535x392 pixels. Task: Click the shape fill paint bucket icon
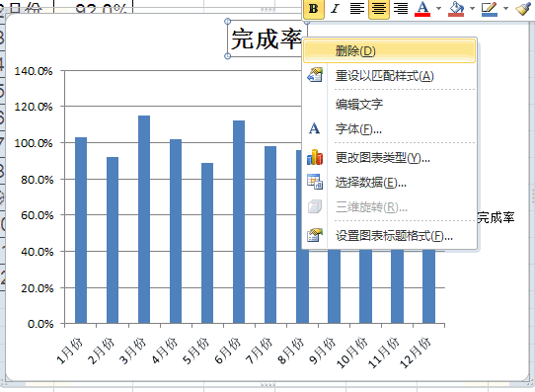[456, 9]
